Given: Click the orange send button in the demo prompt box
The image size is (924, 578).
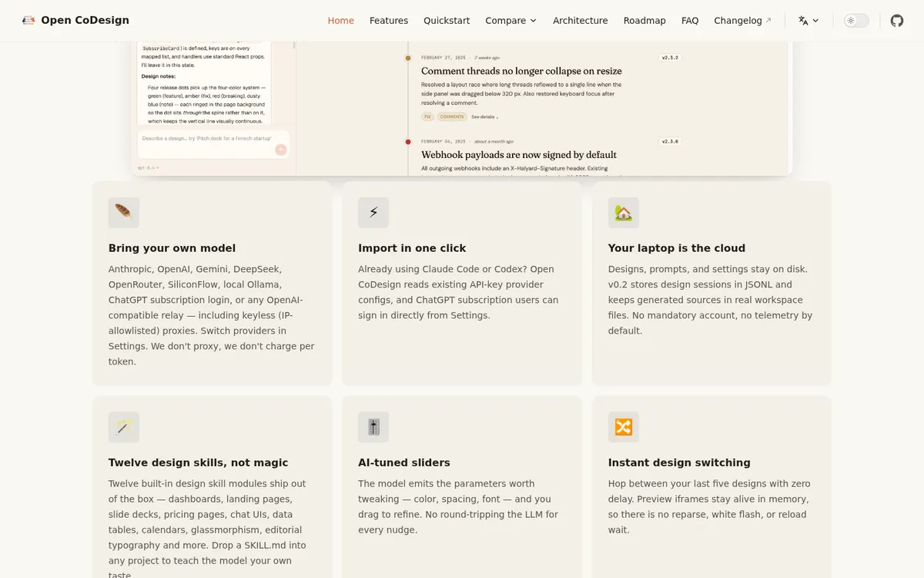Looking at the screenshot, I should 281,150.
